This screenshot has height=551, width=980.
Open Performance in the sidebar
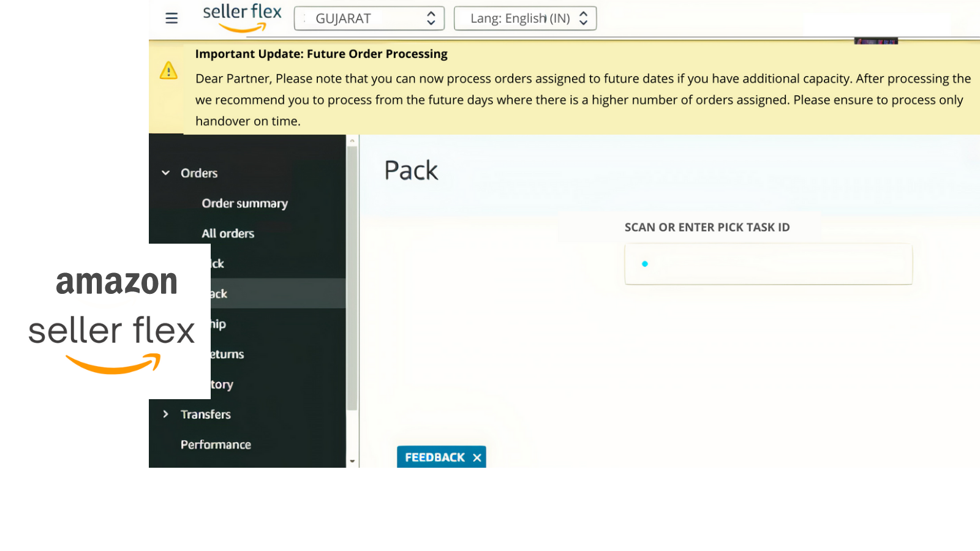(216, 444)
